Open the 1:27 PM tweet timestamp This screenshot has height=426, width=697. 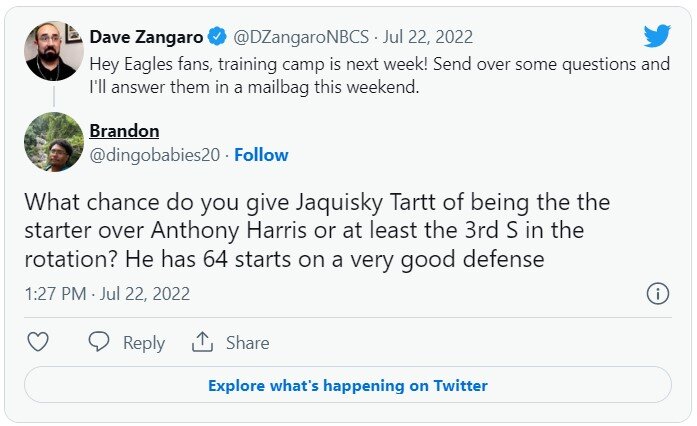[x=107, y=294]
